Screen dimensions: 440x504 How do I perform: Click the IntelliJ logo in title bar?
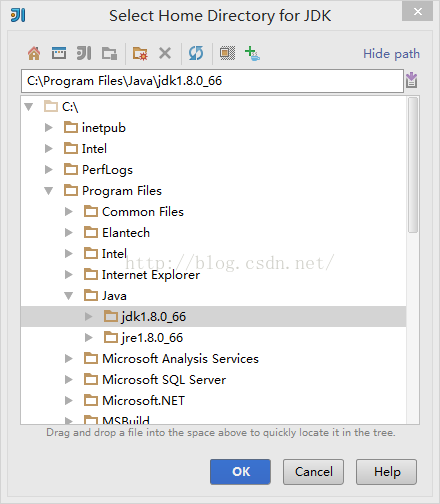18,15
